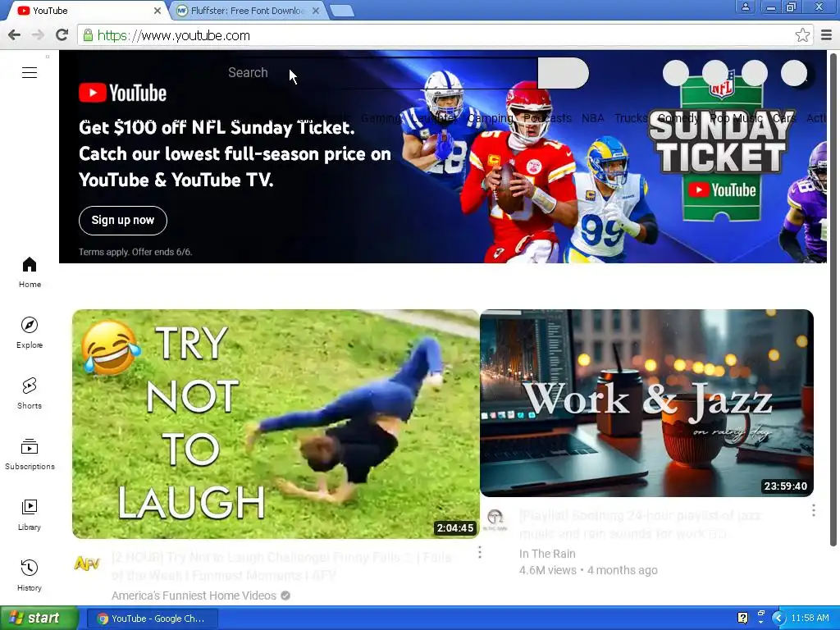Click the YouTube logo on the banner
This screenshot has height=630, width=840.
tap(123, 93)
